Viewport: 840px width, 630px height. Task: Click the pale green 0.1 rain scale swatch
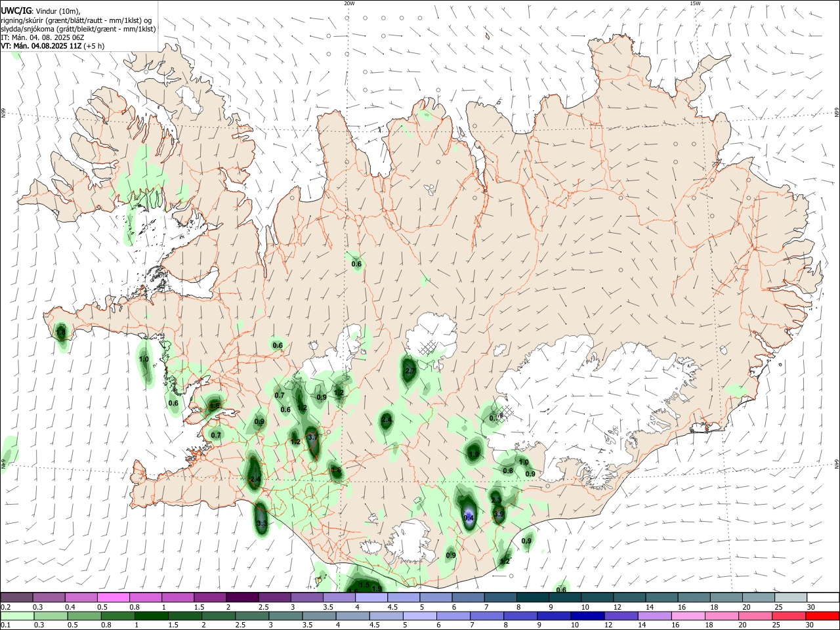click(17, 616)
